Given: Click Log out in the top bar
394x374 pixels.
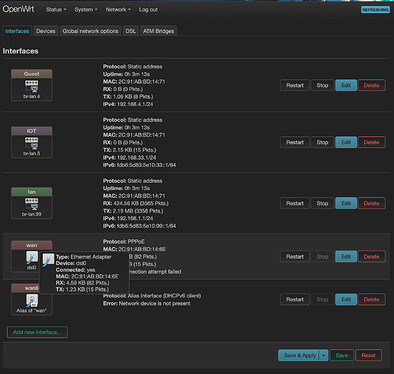Looking at the screenshot, I should coord(148,10).
